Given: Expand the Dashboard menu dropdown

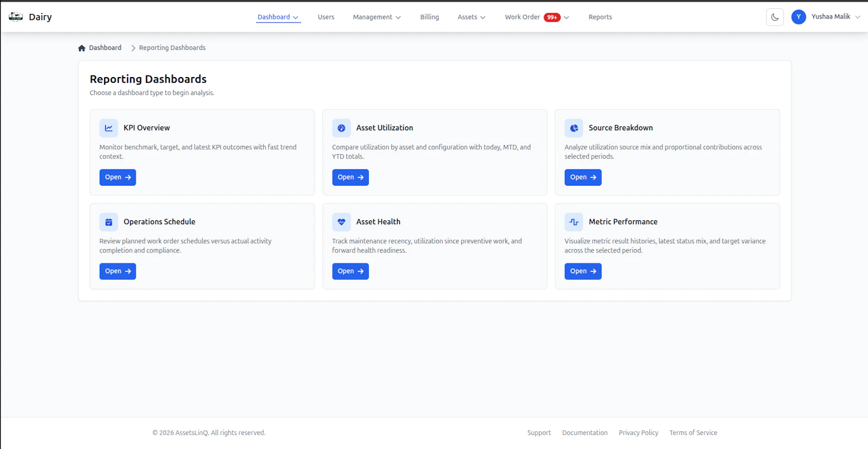Looking at the screenshot, I should [278, 17].
